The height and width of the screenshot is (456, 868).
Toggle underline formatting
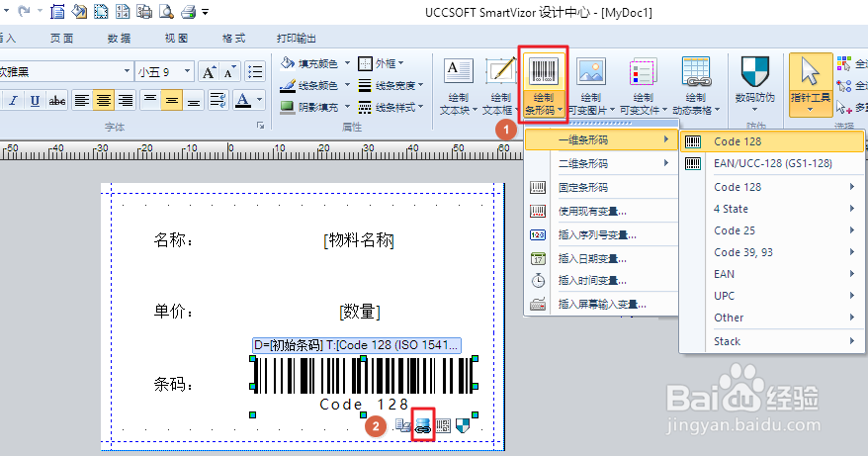(35, 100)
